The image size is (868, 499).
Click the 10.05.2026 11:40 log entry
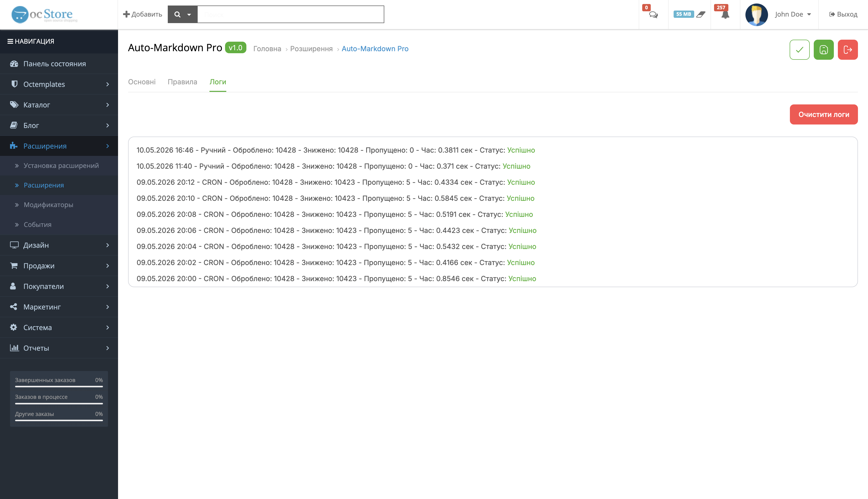333,166
